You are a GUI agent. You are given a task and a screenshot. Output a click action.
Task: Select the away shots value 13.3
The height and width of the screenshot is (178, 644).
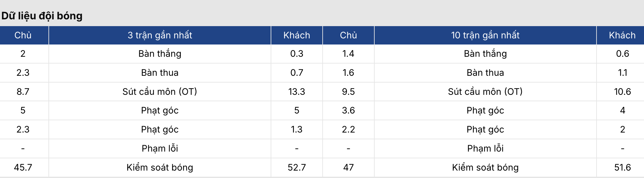296,92
